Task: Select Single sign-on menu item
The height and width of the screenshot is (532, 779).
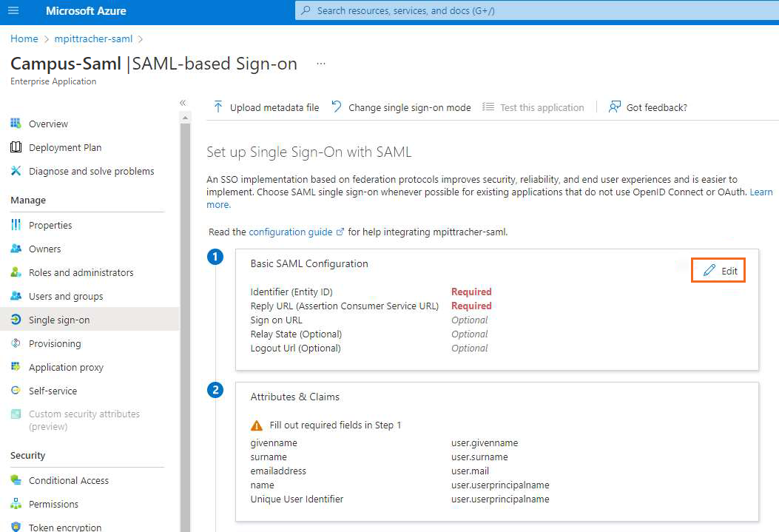Action: [x=90, y=320]
